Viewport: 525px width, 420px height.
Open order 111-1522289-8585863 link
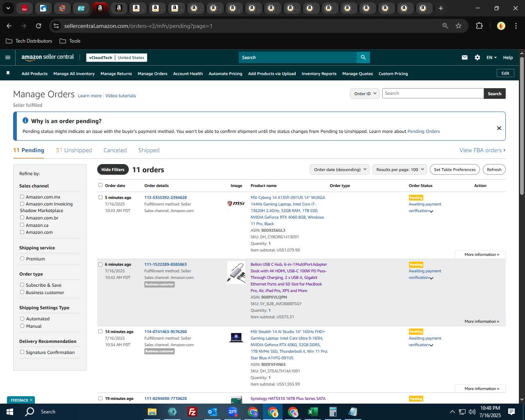[x=165, y=265]
